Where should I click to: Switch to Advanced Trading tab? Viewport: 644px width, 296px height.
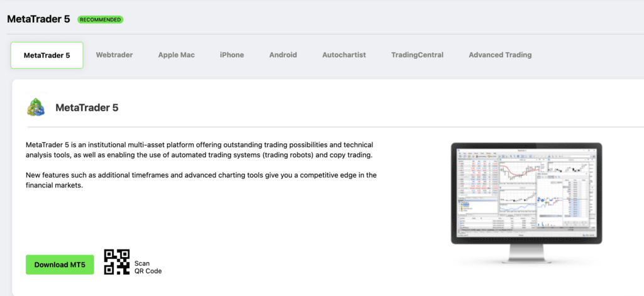[x=500, y=55]
